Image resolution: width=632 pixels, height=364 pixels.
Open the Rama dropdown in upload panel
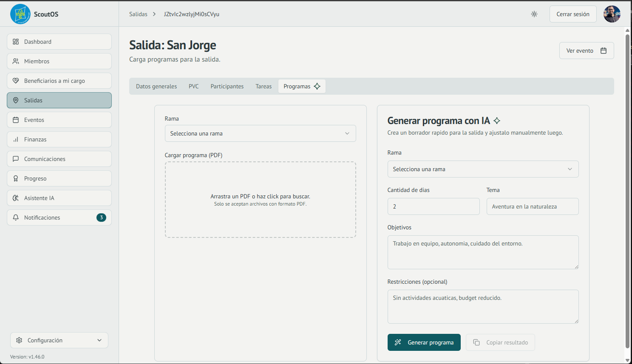[x=260, y=133]
